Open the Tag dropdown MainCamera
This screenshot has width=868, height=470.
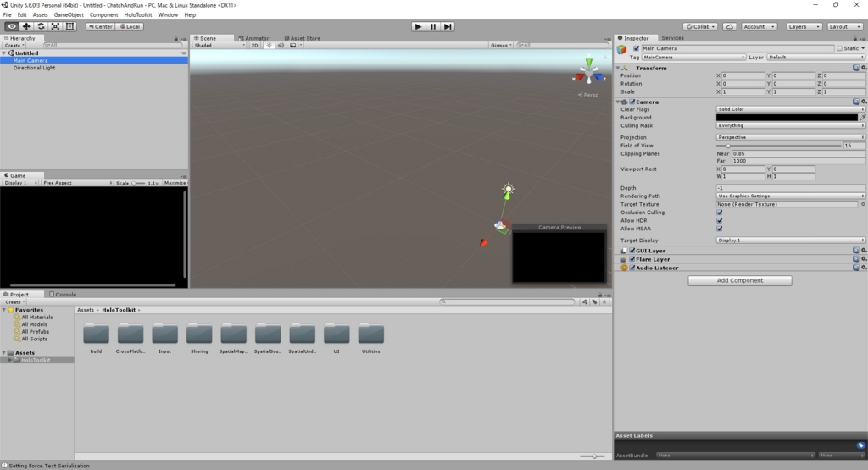pyautogui.click(x=693, y=57)
